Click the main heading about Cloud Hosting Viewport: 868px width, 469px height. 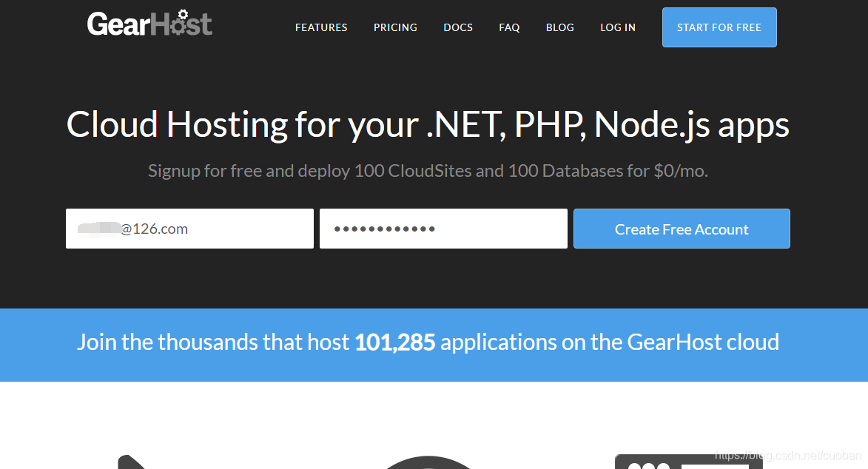[428, 124]
